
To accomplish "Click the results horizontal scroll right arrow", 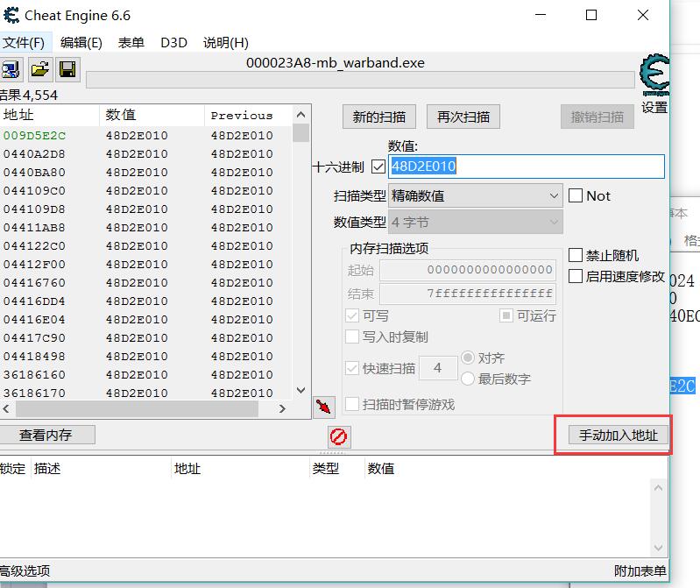I will (282, 408).
